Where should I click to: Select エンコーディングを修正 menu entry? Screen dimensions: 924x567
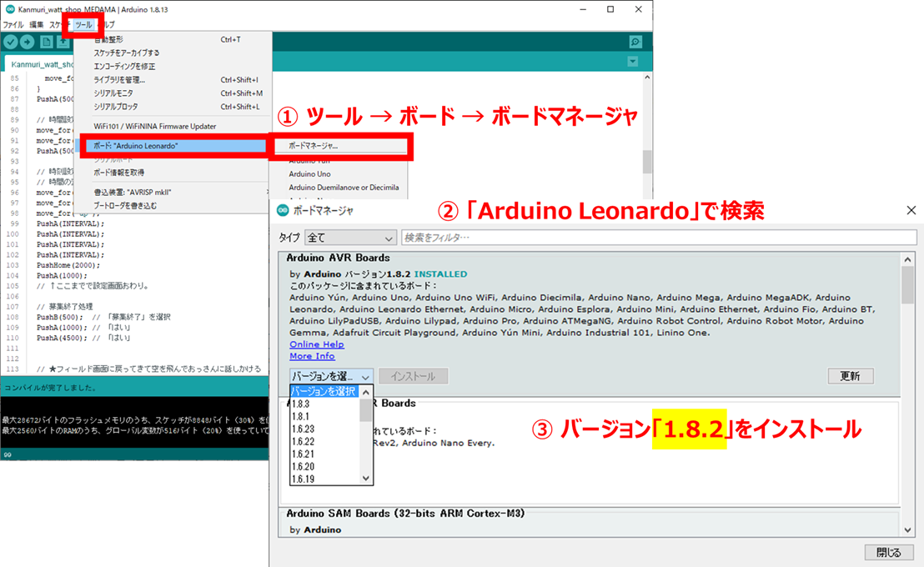[x=173, y=67]
